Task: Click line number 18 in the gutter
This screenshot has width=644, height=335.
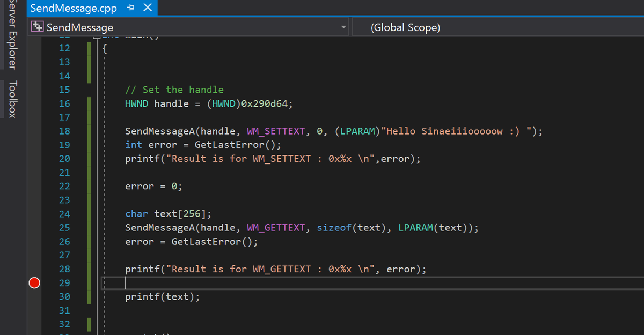Action: [x=64, y=131]
